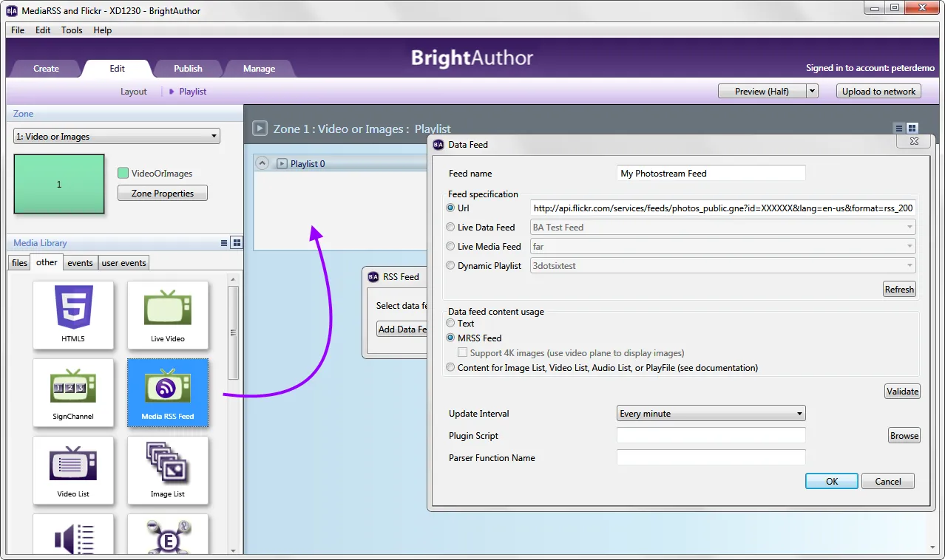Click the play icon next to Playlist 0
945x560 pixels.
pyautogui.click(x=282, y=164)
